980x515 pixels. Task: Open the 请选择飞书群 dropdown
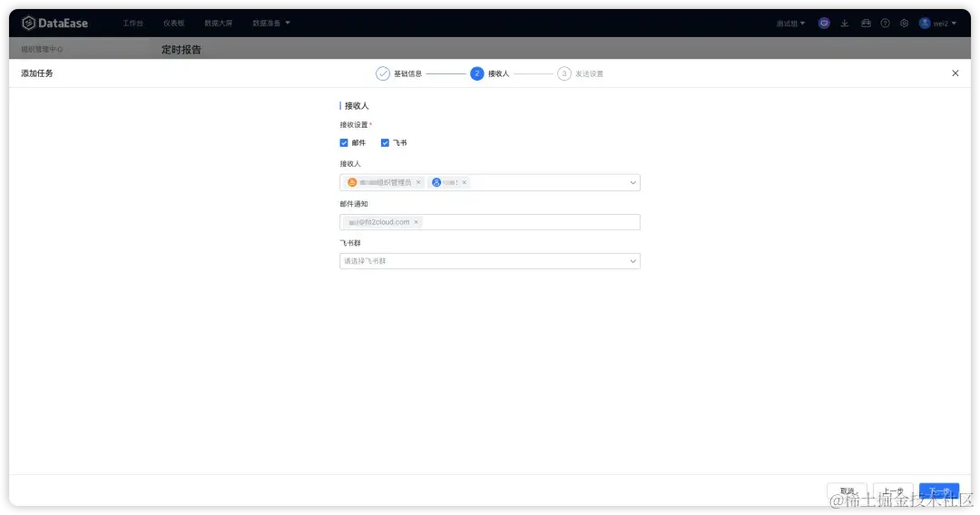tap(489, 261)
